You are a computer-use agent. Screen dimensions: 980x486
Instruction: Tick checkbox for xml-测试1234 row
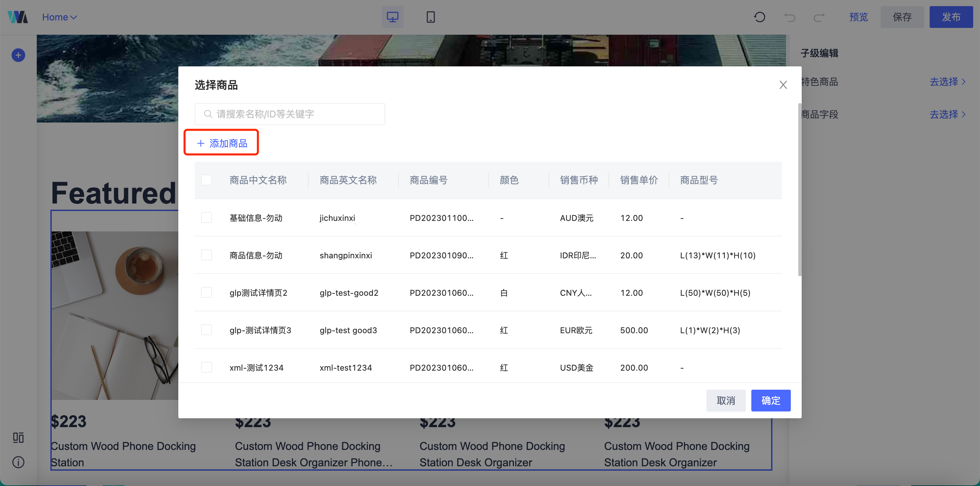tap(207, 367)
